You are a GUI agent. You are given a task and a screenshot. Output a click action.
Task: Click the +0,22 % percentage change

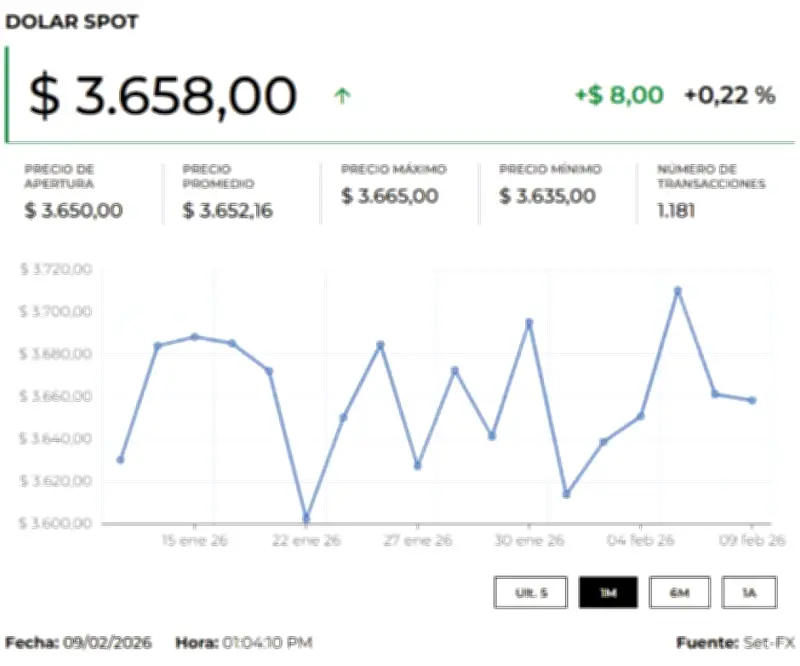tap(730, 95)
